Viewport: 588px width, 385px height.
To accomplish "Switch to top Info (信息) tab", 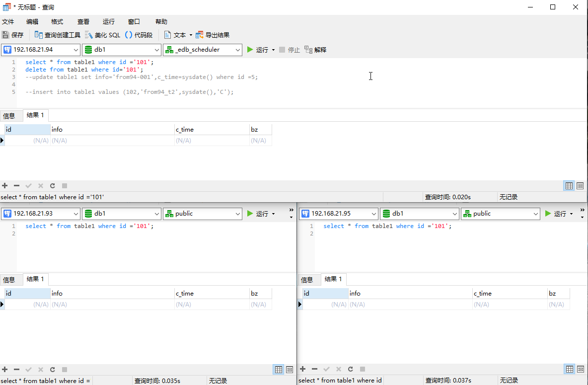I will [9, 116].
